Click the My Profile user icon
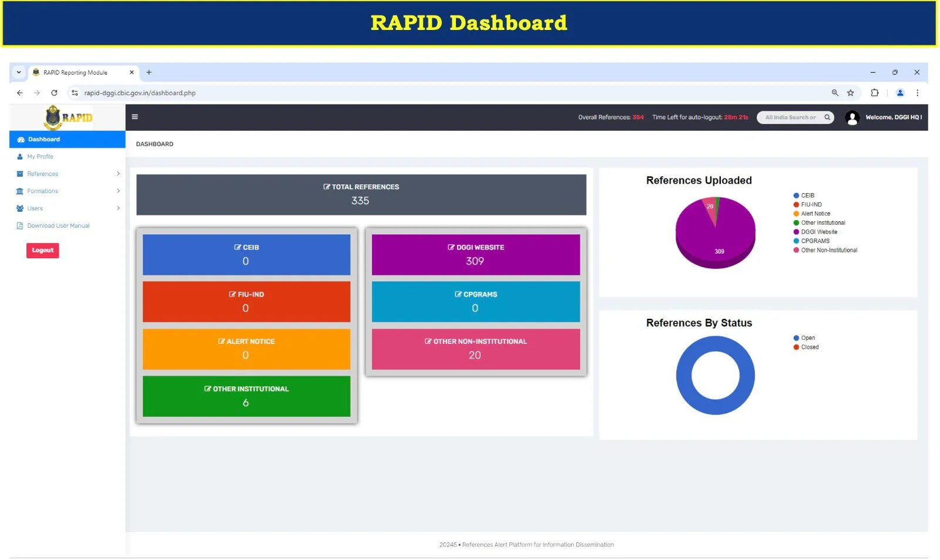Viewport: 940px width, 560px height. point(20,157)
